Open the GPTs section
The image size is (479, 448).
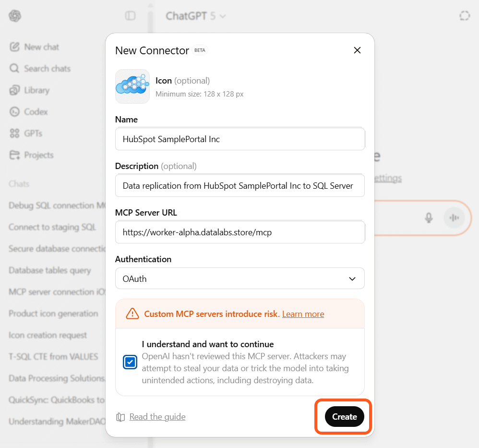tap(35, 133)
